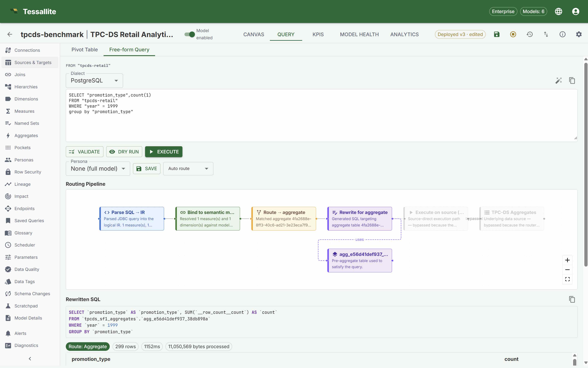Viewport: 588px width, 368px height.
Task: Click the back arrow next to tpcds-benchmark
Action: [x=10, y=34]
